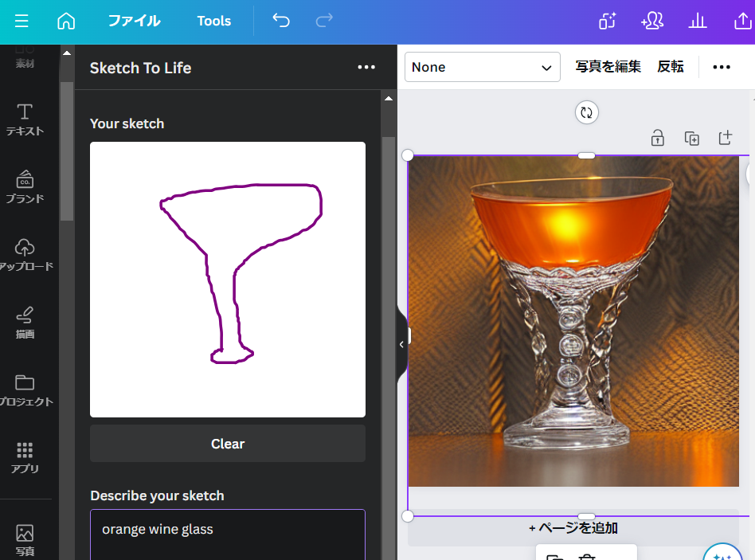Click 写真を編集 edit photo
The width and height of the screenshot is (755, 560).
[x=608, y=67]
